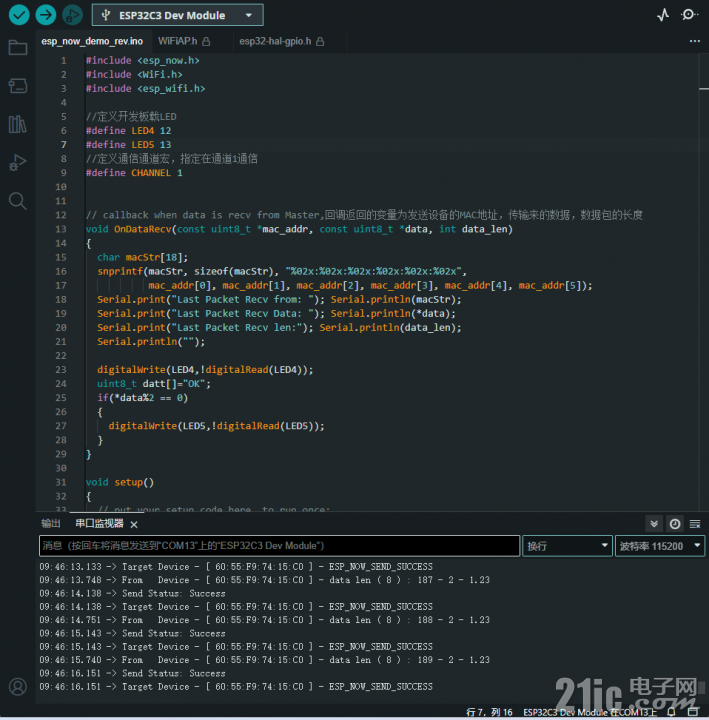709x720 pixels.
Task: Open the user account profile icon
Action: coord(18,686)
